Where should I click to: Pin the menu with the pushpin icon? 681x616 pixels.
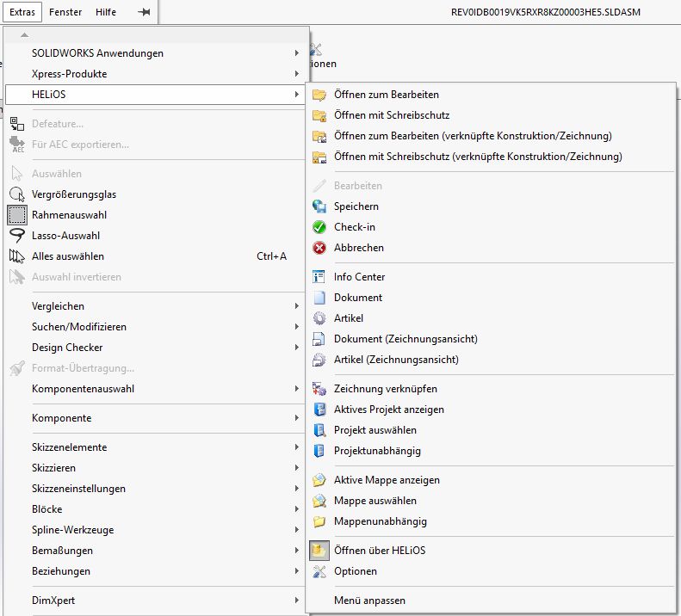(144, 12)
